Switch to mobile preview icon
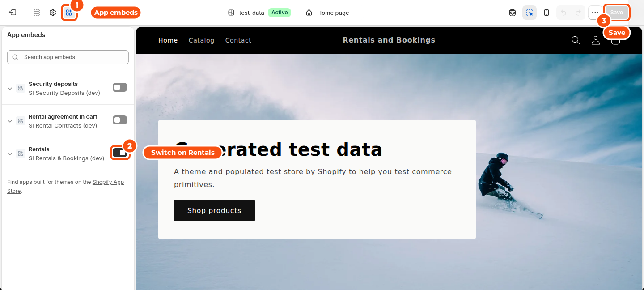644x290 pixels. coord(547,13)
